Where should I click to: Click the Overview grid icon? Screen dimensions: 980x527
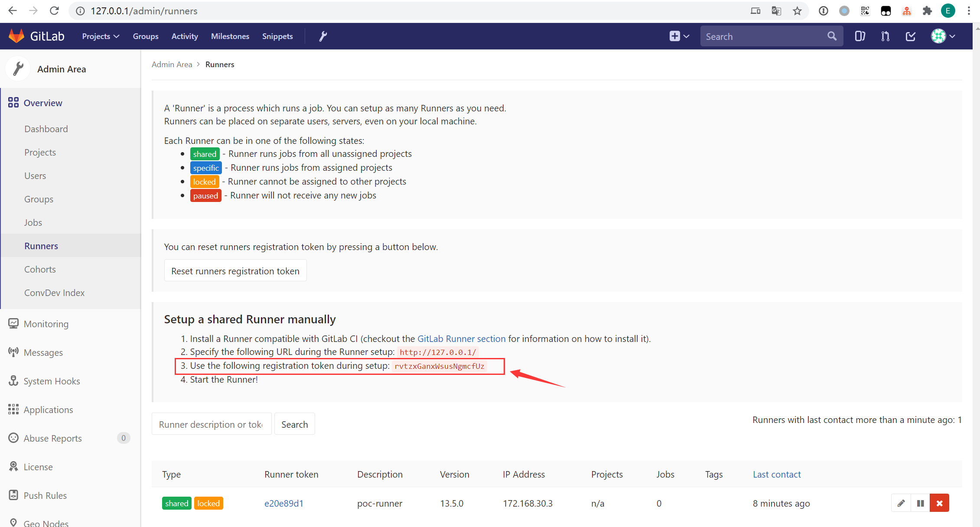click(x=13, y=103)
